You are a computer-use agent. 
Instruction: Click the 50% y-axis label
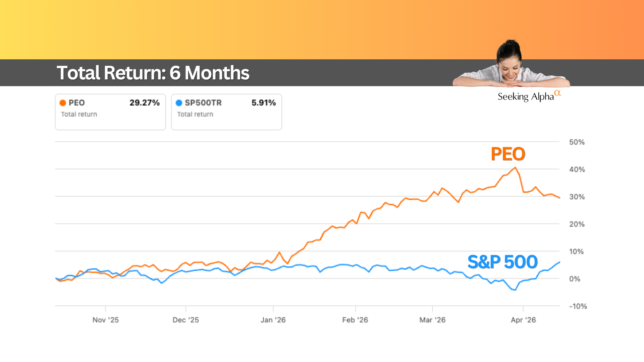coord(577,142)
